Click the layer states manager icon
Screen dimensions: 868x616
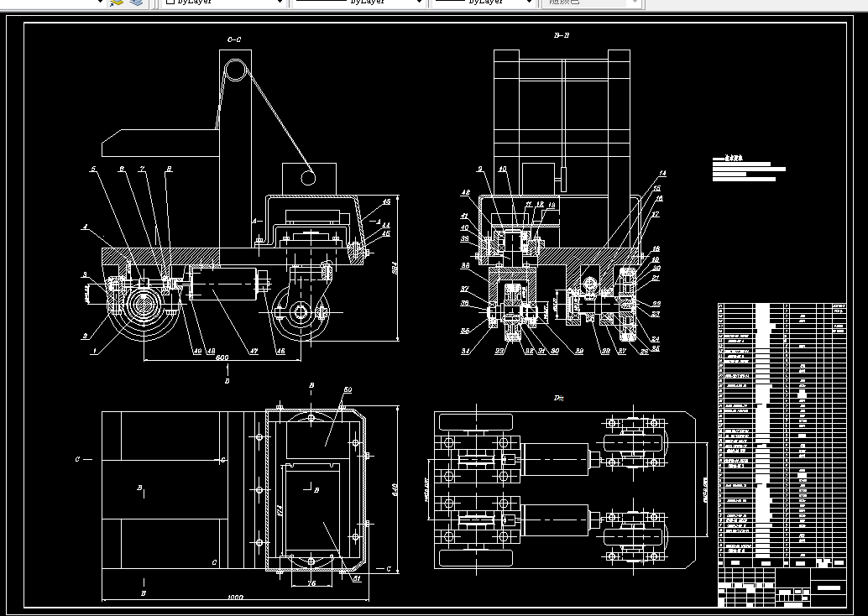click(136, 3)
